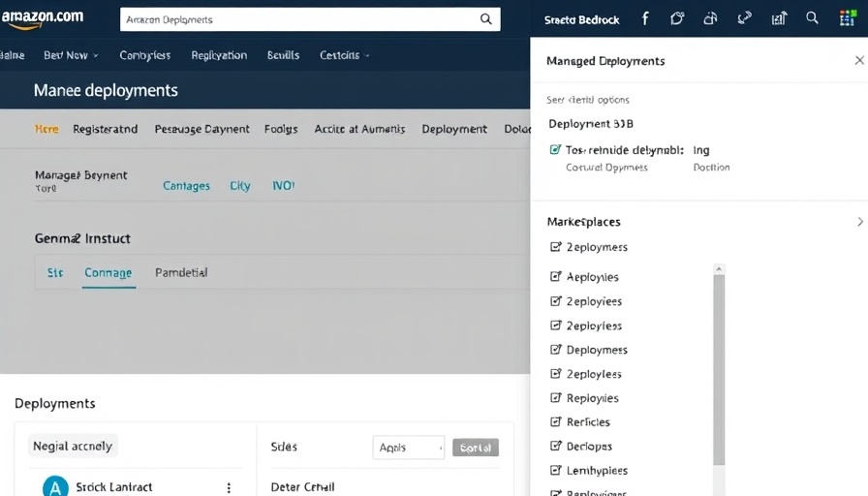The image size is (868, 496).
Task: Click the 'Srdck Lantract' row text
Action: click(x=114, y=487)
